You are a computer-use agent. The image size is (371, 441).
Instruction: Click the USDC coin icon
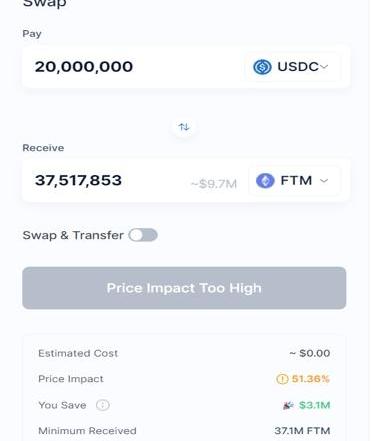262,67
